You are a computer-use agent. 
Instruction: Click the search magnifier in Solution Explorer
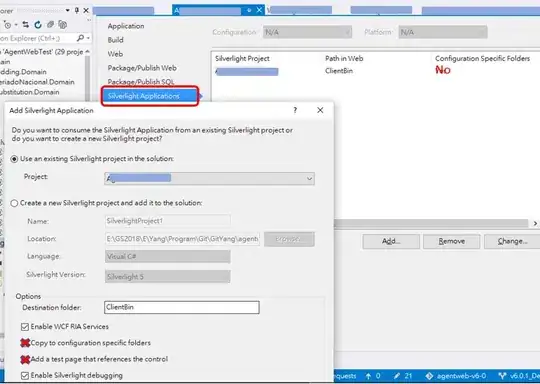click(81, 38)
